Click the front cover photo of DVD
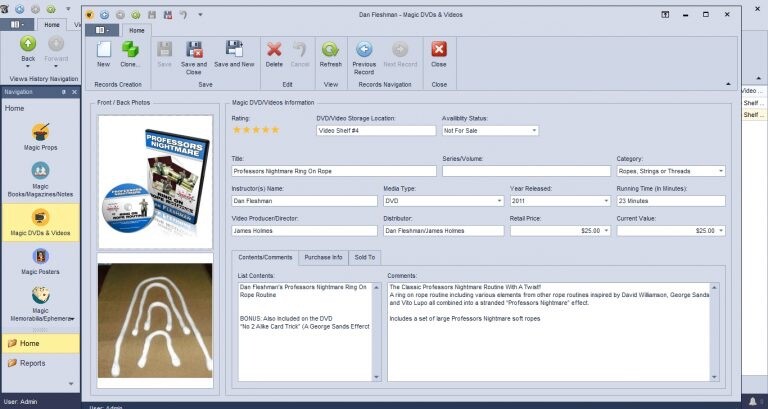 [155, 182]
